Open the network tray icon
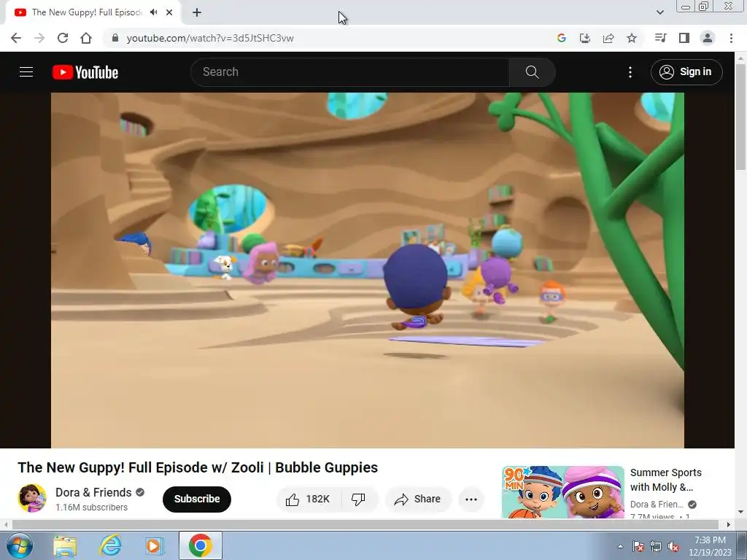Image resolution: width=747 pixels, height=560 pixels. coord(656,546)
